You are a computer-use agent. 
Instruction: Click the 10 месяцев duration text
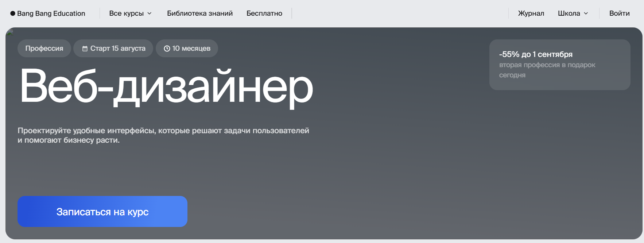pyautogui.click(x=191, y=49)
